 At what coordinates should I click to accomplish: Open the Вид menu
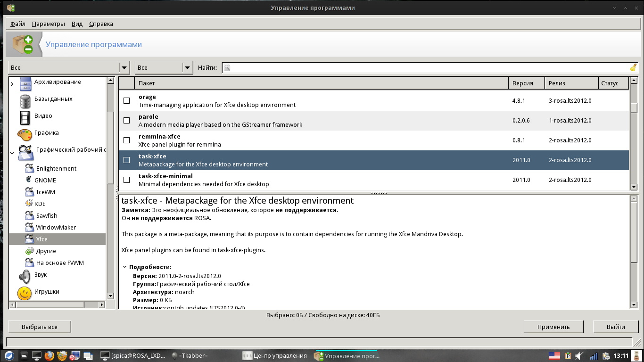tap(77, 24)
